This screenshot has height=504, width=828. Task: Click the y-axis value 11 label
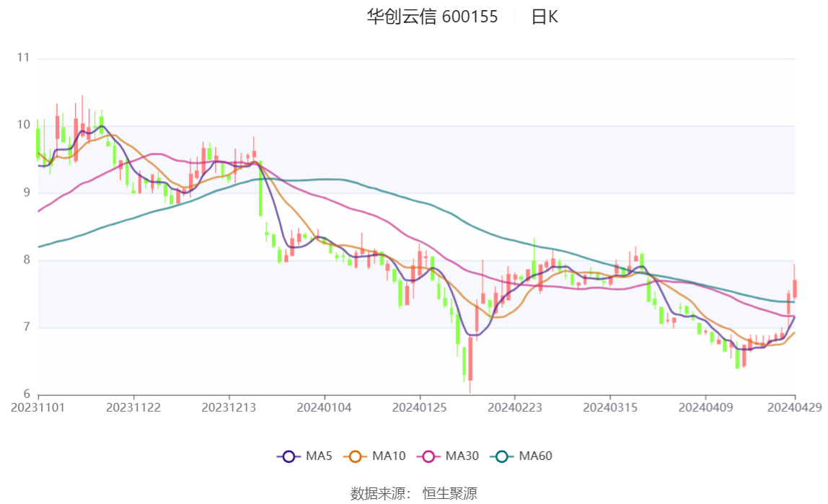click(23, 58)
